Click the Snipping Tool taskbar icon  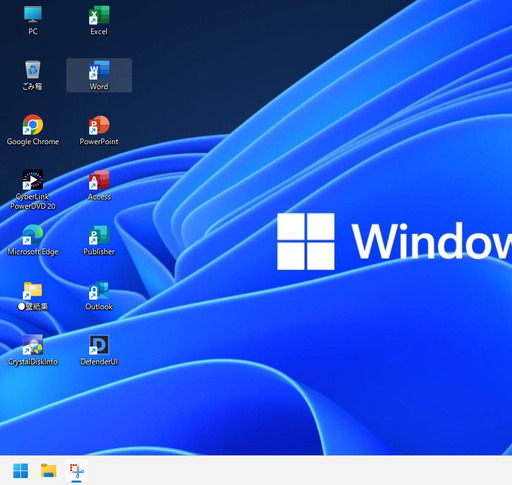(x=77, y=471)
